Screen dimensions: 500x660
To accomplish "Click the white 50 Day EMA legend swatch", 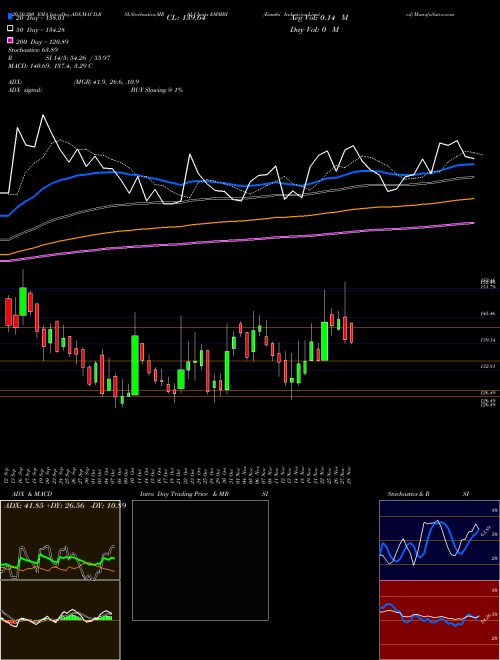I will click(x=10, y=29).
